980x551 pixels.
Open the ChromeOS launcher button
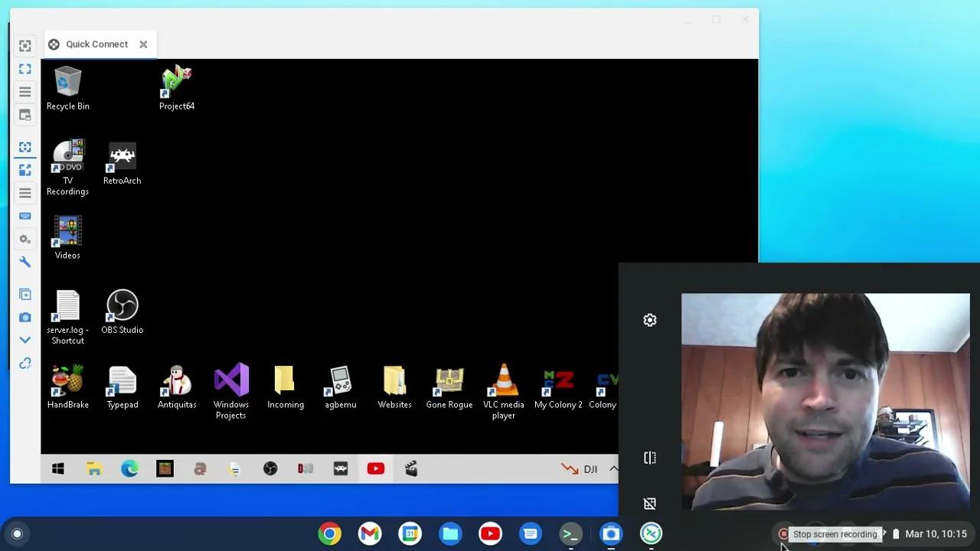click(x=17, y=534)
